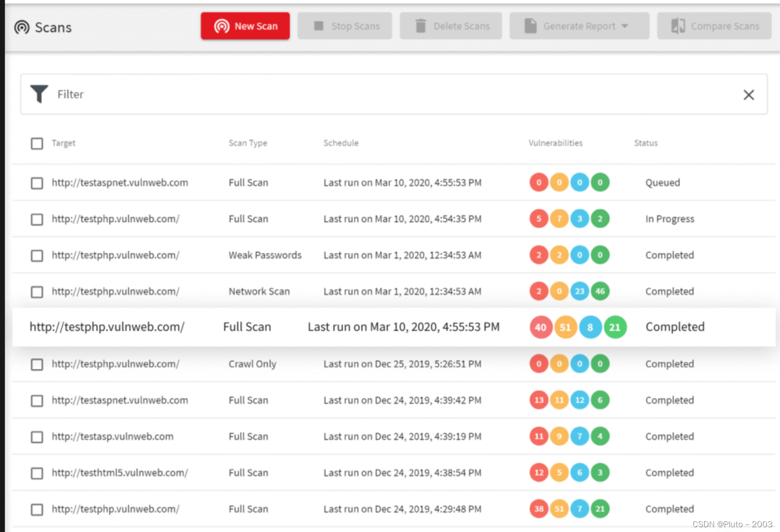Click orange badge 5 in testhtml5 row

coord(559,472)
